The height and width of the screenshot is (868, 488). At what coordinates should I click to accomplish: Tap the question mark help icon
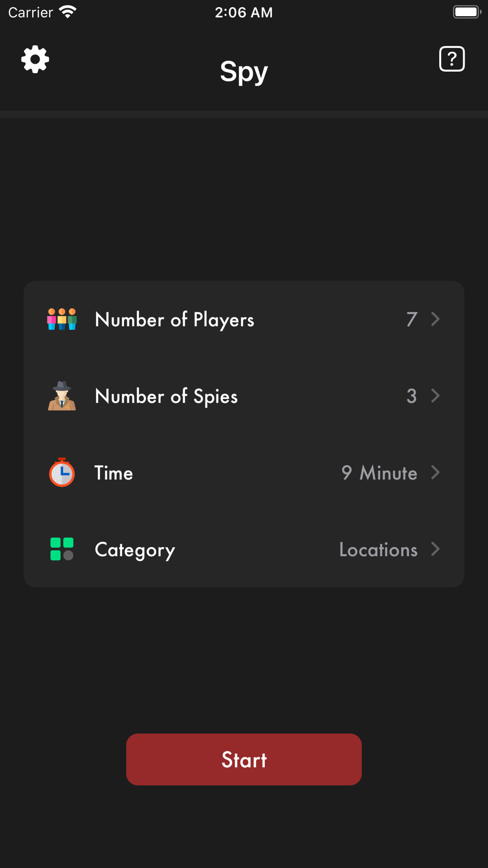pyautogui.click(x=452, y=59)
